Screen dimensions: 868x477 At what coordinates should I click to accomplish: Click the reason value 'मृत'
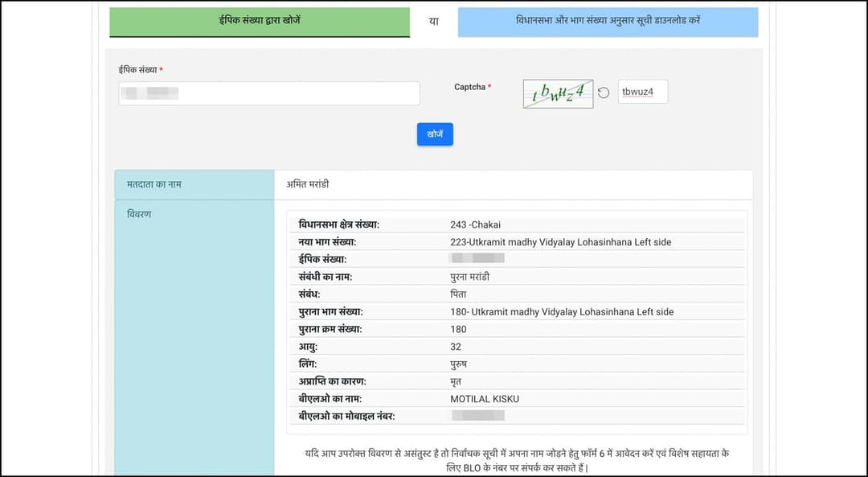coord(457,381)
